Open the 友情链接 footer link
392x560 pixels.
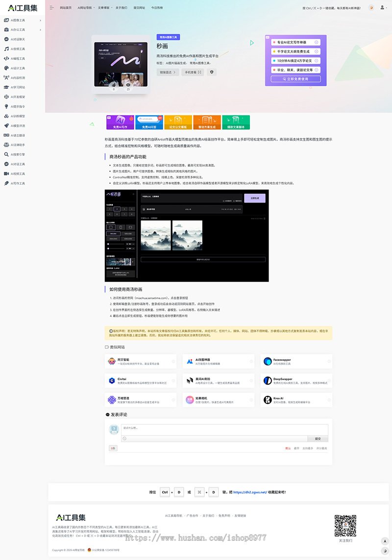tap(240, 516)
